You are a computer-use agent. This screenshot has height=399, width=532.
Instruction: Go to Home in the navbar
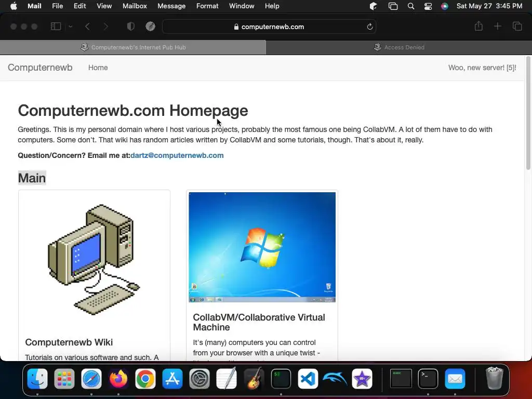click(98, 68)
